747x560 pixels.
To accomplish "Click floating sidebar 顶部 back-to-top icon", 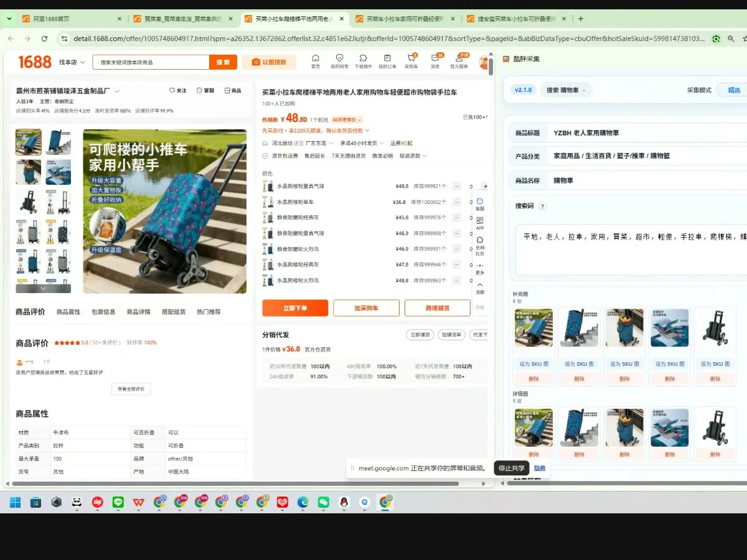I will click(480, 288).
